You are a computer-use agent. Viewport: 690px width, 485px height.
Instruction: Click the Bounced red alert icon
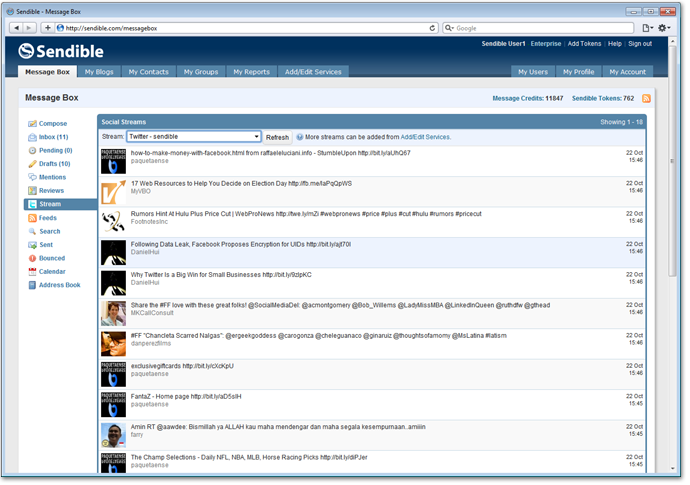pos(32,259)
